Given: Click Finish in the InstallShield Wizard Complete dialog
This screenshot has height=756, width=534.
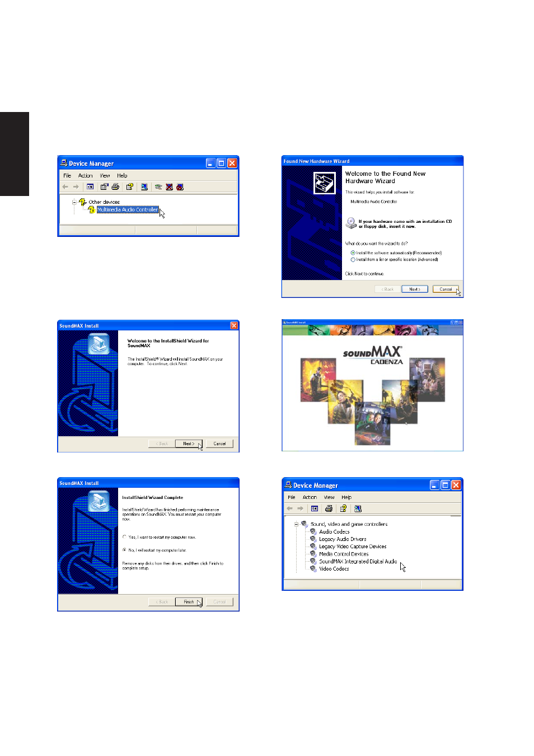Looking at the screenshot, I should coord(189,602).
